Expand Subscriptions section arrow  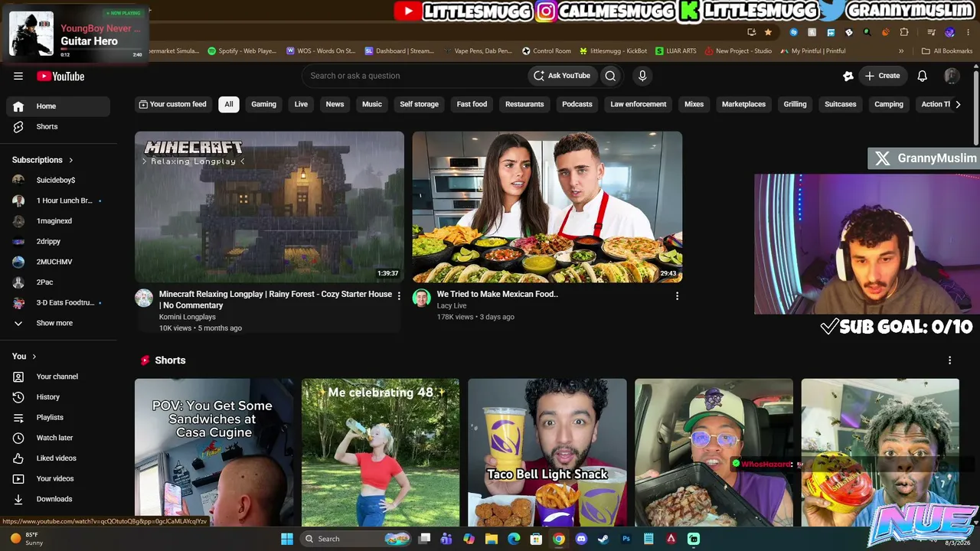tap(71, 160)
